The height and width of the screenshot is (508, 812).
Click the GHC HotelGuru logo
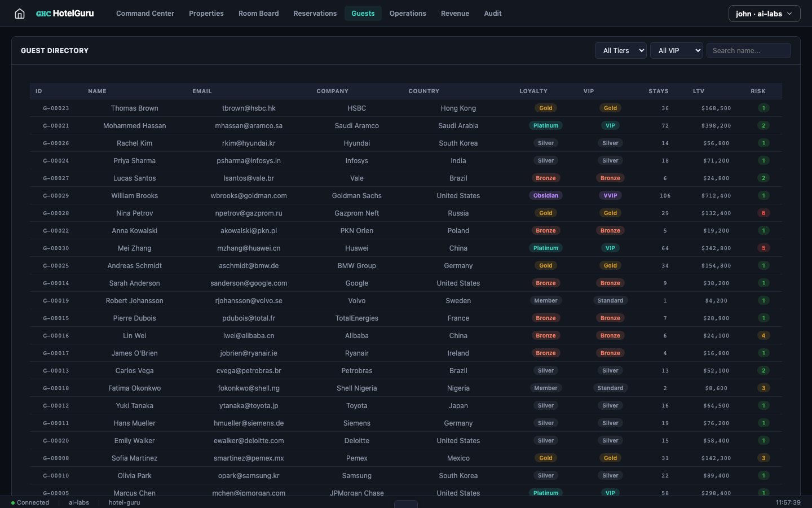[64, 13]
